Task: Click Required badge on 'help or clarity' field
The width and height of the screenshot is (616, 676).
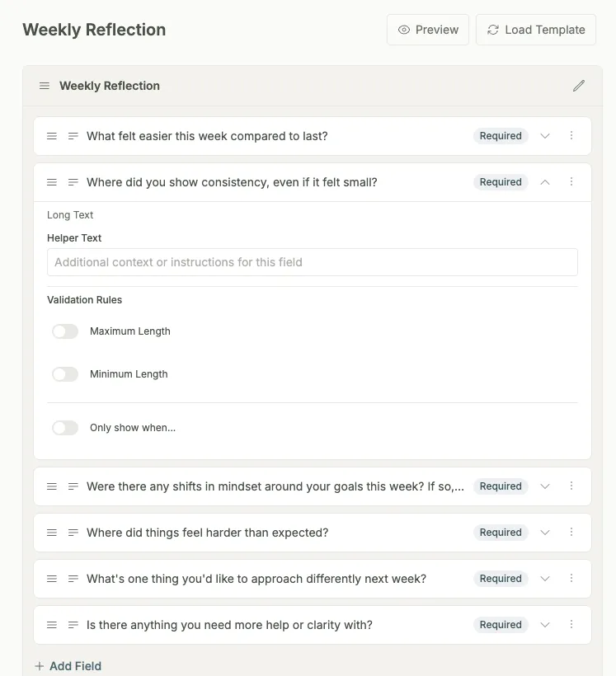Action: point(501,625)
